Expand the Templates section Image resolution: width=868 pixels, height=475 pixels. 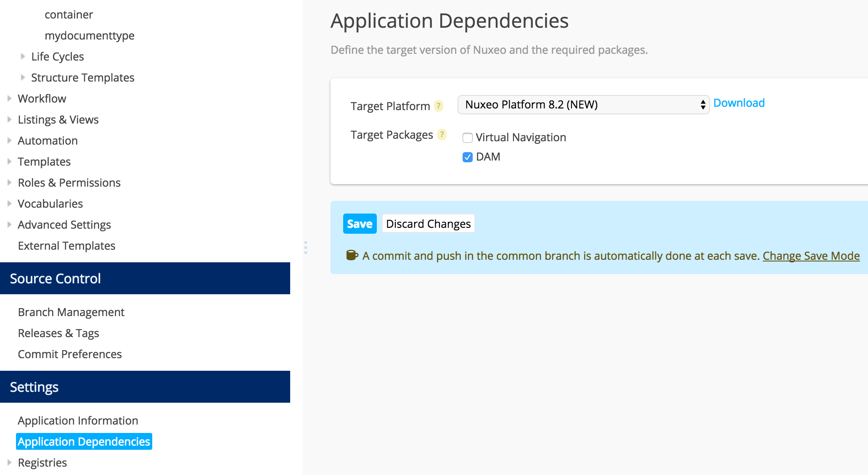(9, 161)
